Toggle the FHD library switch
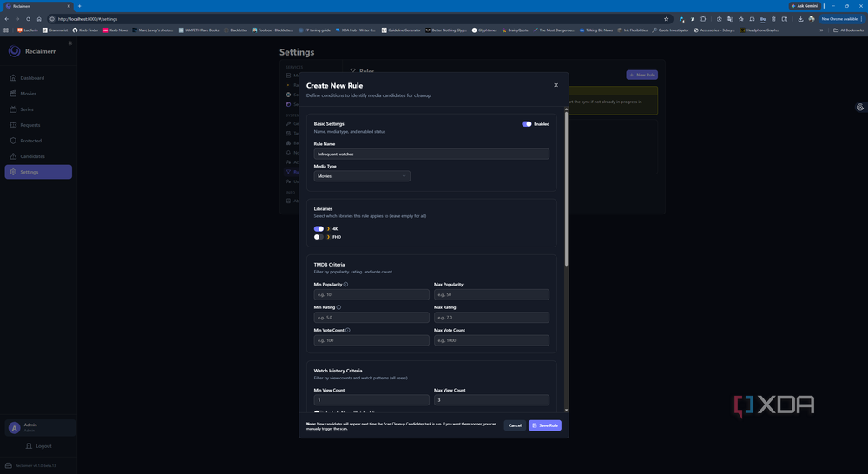This screenshot has height=474, width=868. point(319,237)
